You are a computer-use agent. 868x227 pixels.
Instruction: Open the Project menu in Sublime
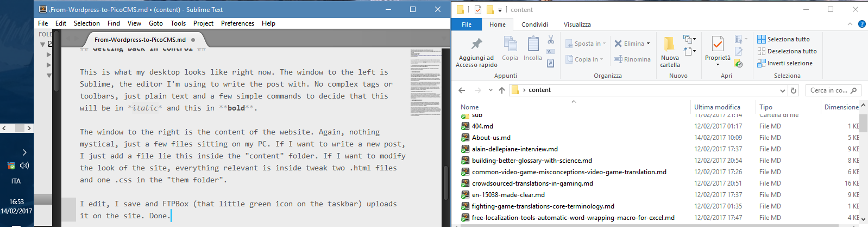203,23
